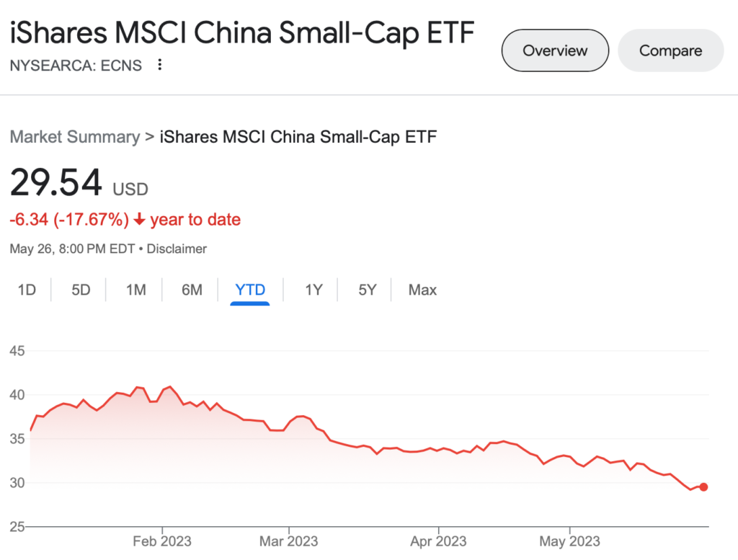Image resolution: width=738 pixels, height=560 pixels.
Task: Click the Overview button
Action: point(555,50)
